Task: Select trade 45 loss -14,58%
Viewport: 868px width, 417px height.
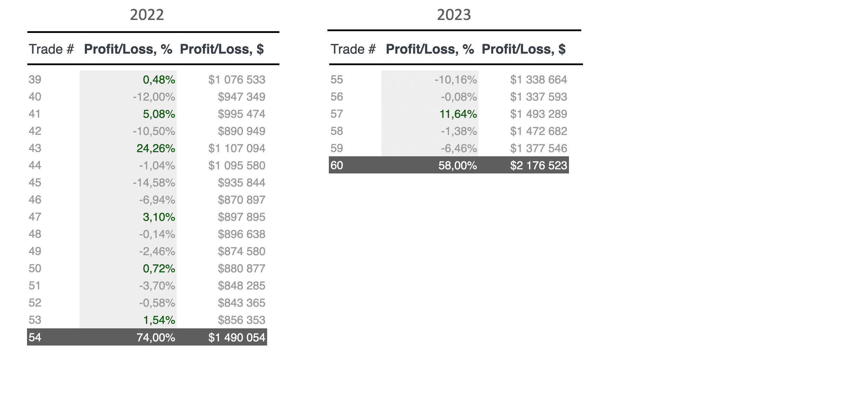Action: 154,183
